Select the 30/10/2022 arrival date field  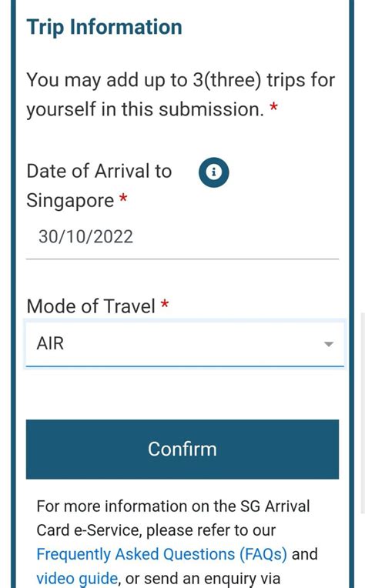pyautogui.click(x=182, y=237)
